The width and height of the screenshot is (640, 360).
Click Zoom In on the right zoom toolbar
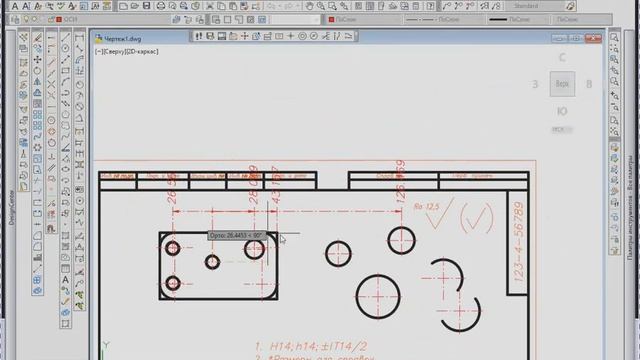click(614, 96)
